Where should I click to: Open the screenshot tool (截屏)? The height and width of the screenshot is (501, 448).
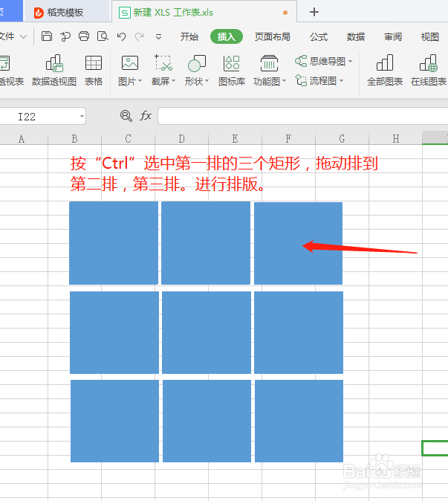coord(163,71)
